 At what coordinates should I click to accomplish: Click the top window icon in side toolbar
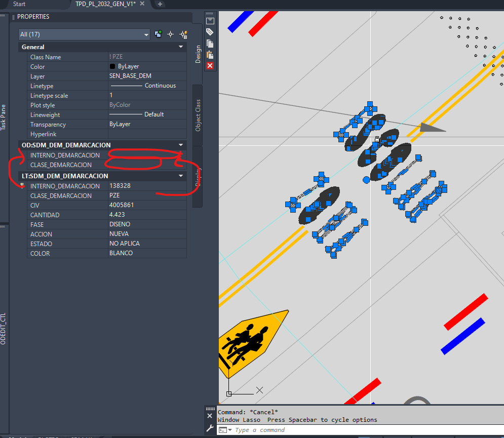(x=210, y=21)
